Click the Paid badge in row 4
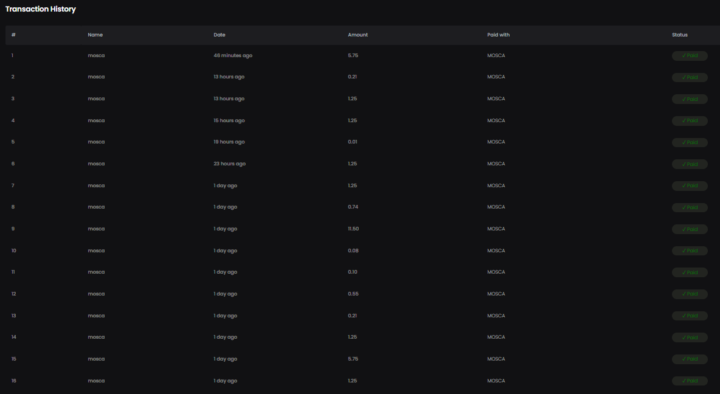 point(689,120)
